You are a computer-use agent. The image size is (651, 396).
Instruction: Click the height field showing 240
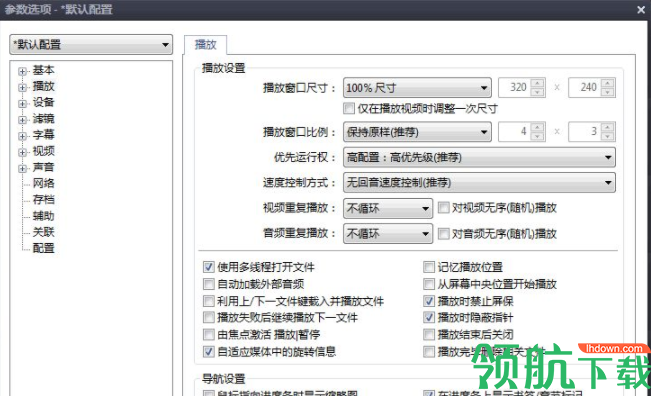click(585, 88)
